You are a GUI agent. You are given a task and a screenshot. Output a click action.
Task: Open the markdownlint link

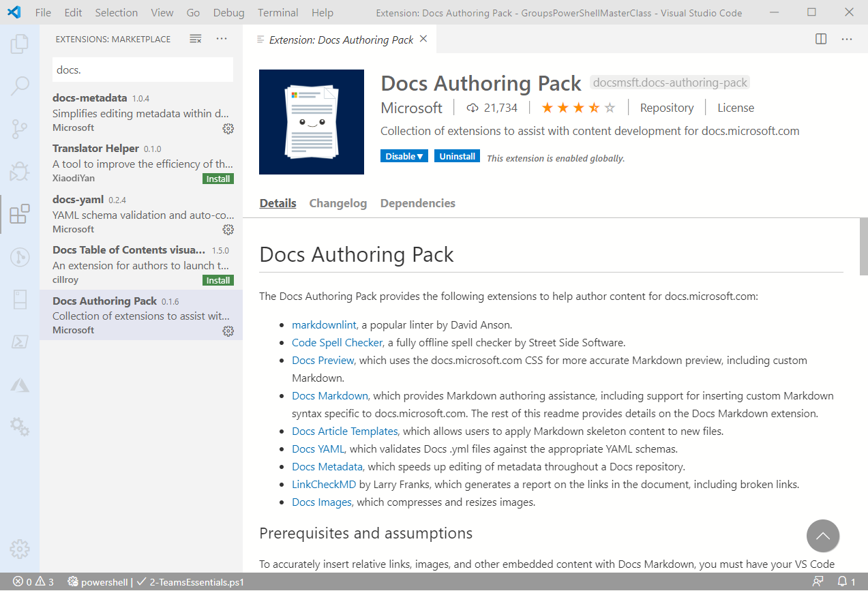tap(324, 324)
